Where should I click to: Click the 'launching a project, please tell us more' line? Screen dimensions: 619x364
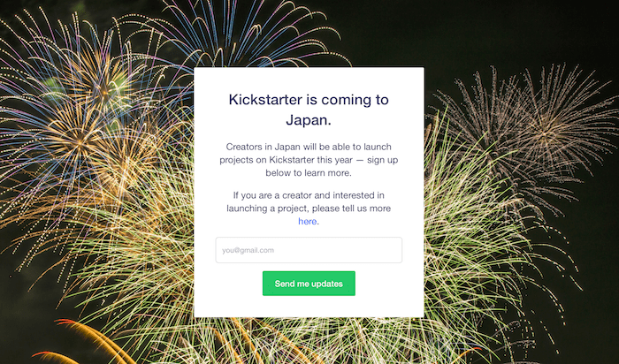coord(309,209)
